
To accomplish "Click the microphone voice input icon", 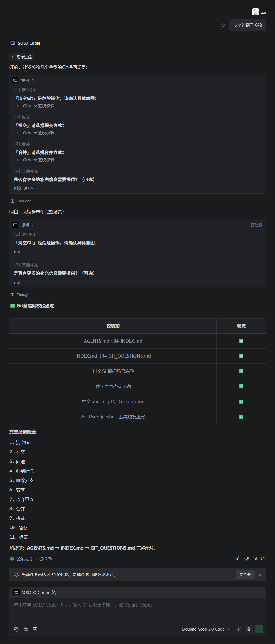I will (249, 629).
